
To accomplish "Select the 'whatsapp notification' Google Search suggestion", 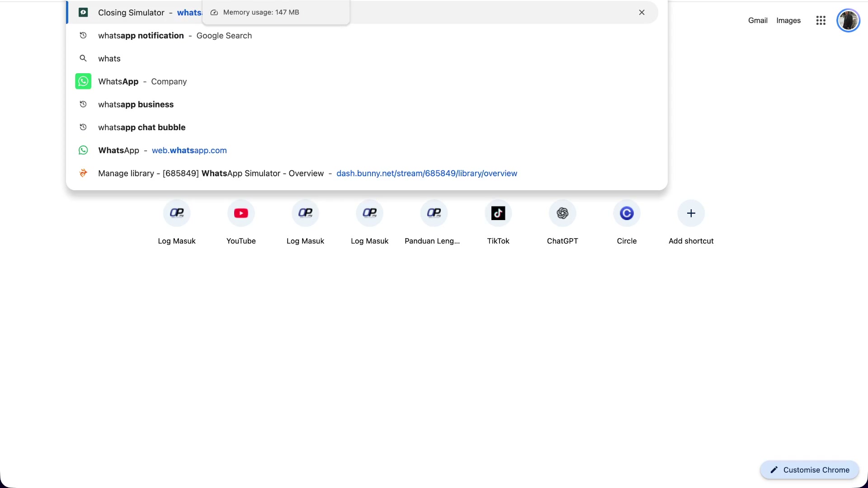I will pyautogui.click(x=367, y=36).
